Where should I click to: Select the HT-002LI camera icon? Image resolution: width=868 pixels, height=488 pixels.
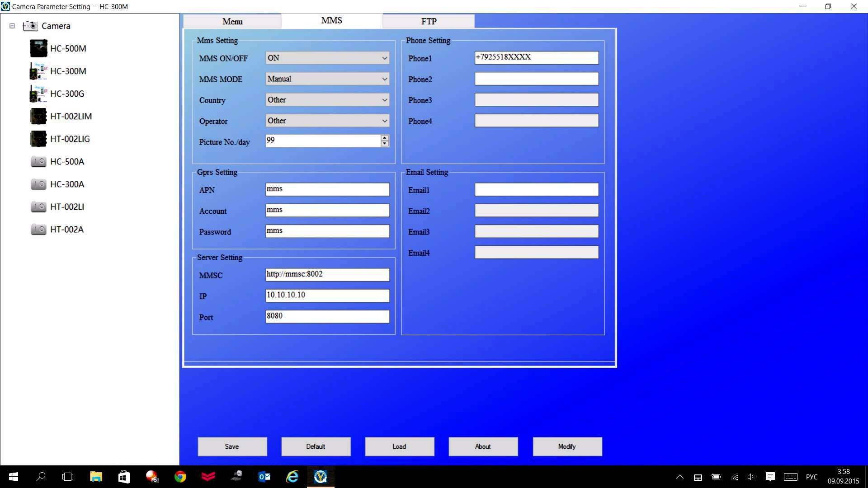38,207
